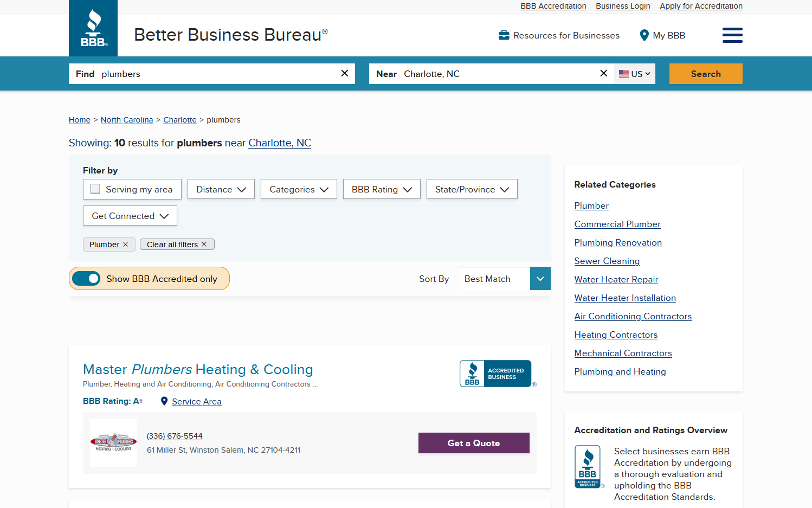Select Business Login at the top
The width and height of the screenshot is (812, 508).
click(x=622, y=6)
